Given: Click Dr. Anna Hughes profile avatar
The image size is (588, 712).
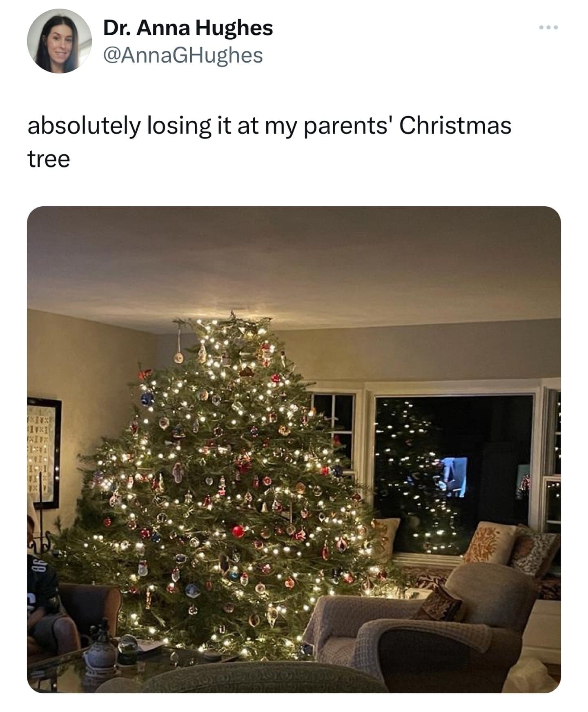Looking at the screenshot, I should (59, 41).
